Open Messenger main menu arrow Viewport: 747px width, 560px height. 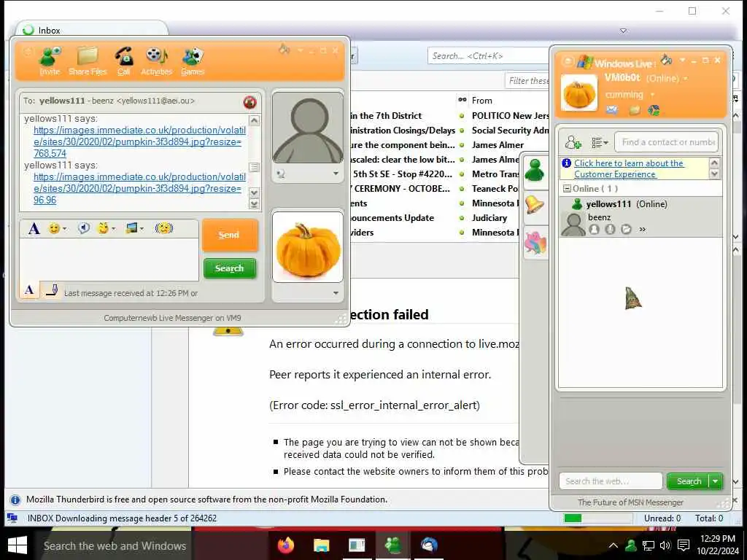(x=682, y=61)
